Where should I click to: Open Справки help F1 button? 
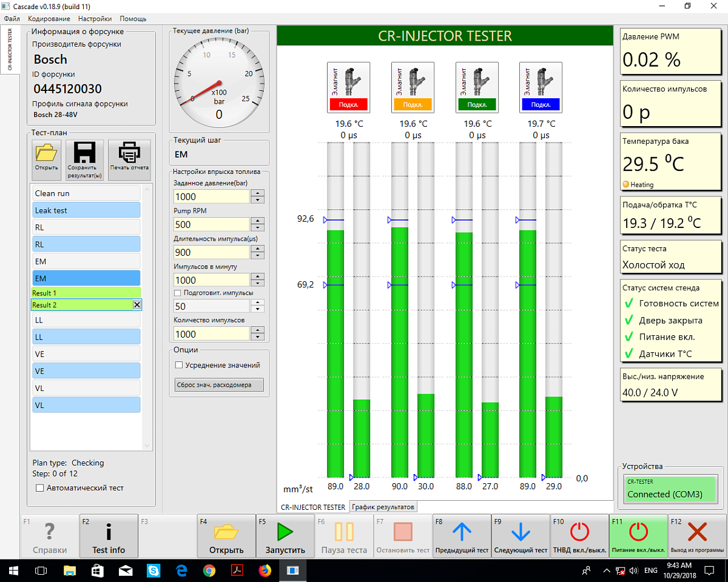[x=50, y=536]
